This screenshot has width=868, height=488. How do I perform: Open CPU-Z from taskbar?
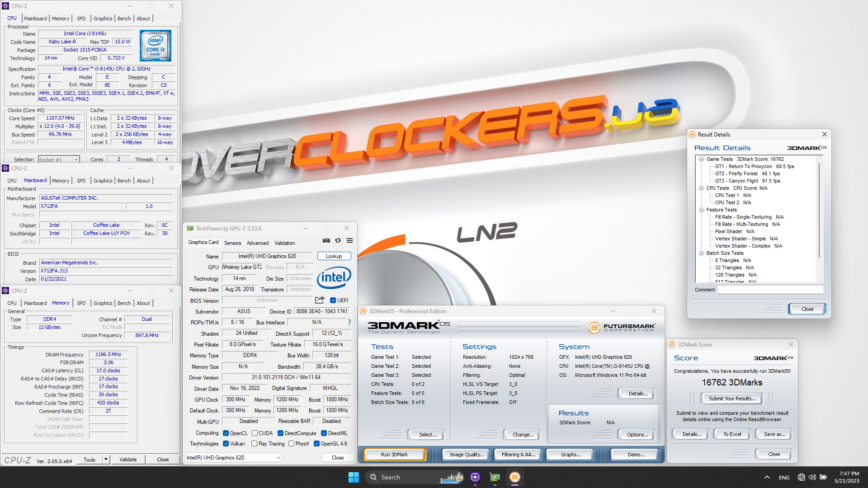pos(475,477)
